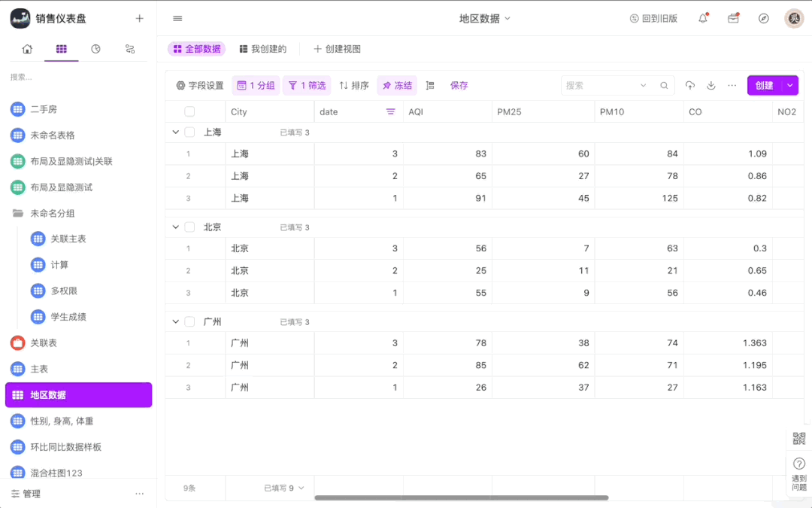Collapse the 北京 group chevron

pyautogui.click(x=176, y=227)
